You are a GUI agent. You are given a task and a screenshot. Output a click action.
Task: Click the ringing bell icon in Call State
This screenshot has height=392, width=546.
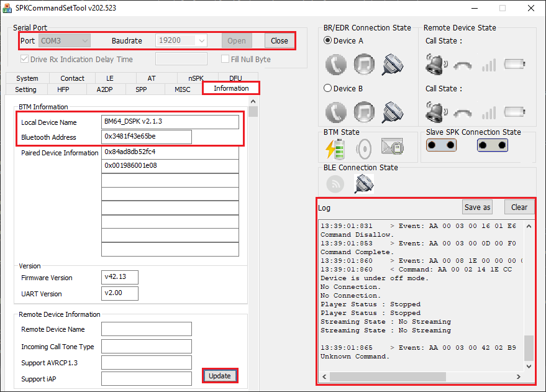(436, 64)
